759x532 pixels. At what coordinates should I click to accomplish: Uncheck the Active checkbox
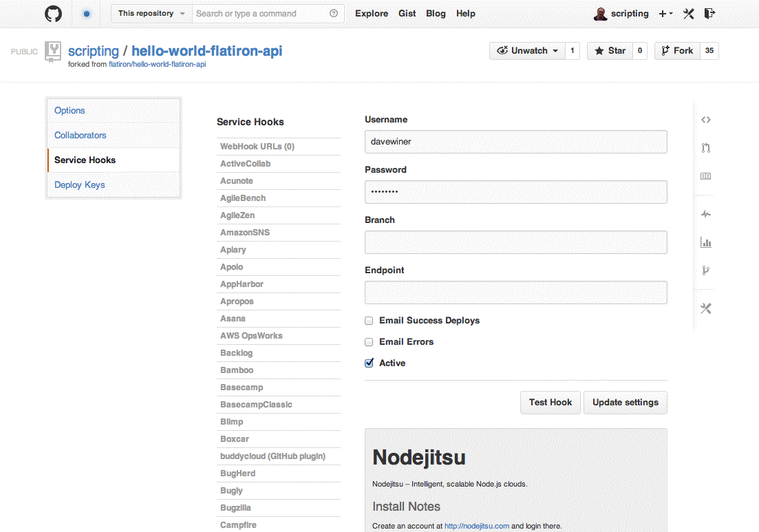click(x=369, y=363)
